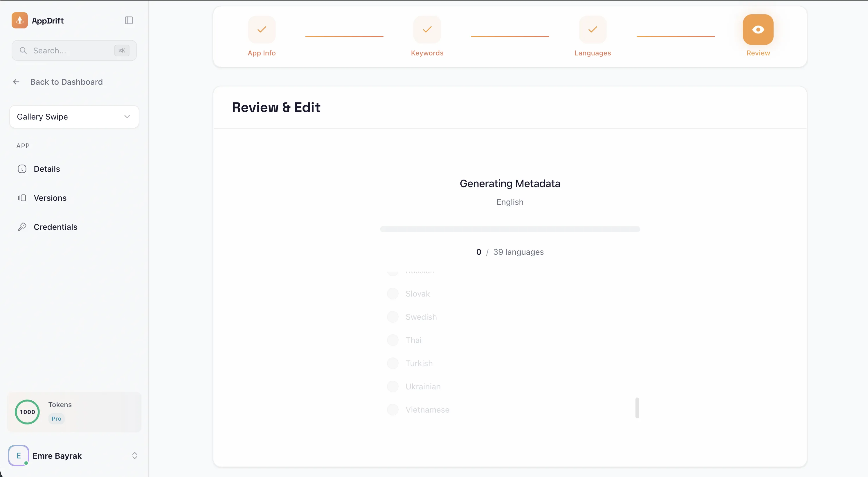Viewport: 868px width, 477px height.
Task: Click the Swedish status circle
Action: [x=393, y=317]
